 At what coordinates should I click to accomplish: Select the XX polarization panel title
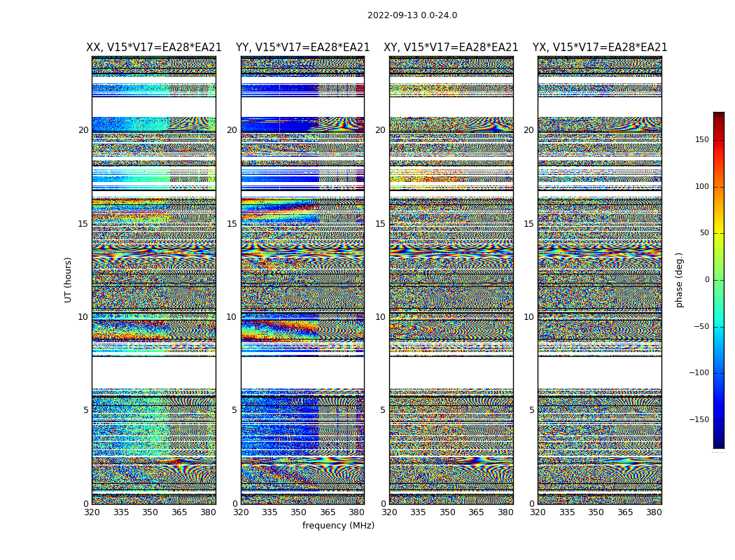tap(153, 48)
